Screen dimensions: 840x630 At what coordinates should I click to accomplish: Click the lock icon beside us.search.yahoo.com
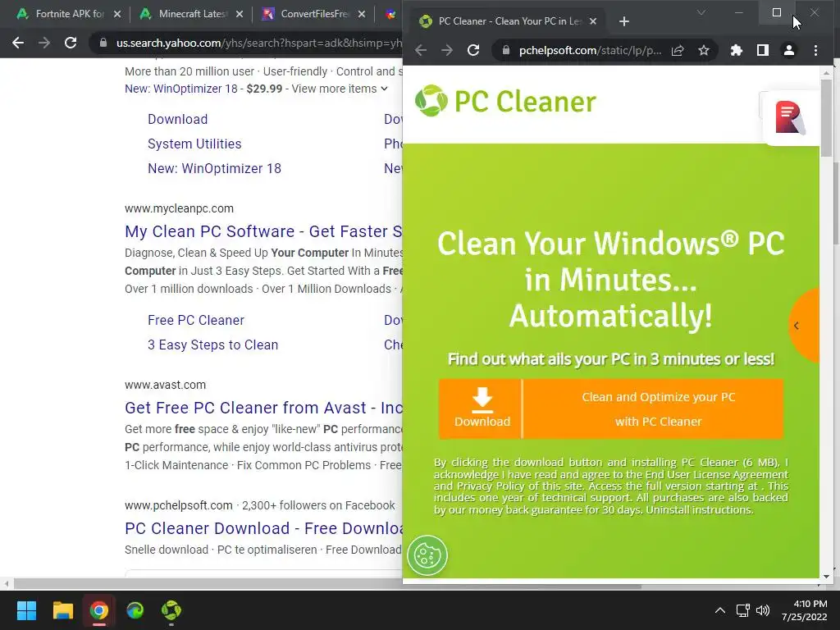pyautogui.click(x=103, y=43)
